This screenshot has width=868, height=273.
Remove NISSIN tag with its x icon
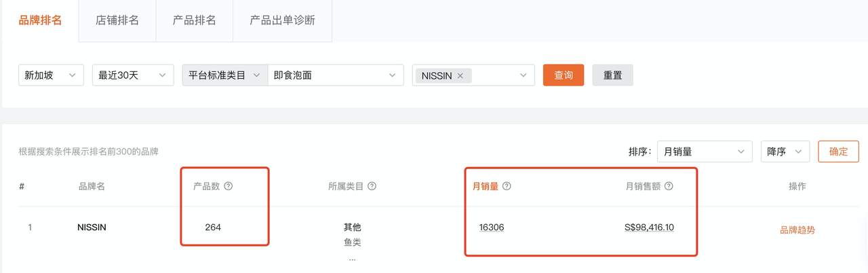tap(460, 76)
